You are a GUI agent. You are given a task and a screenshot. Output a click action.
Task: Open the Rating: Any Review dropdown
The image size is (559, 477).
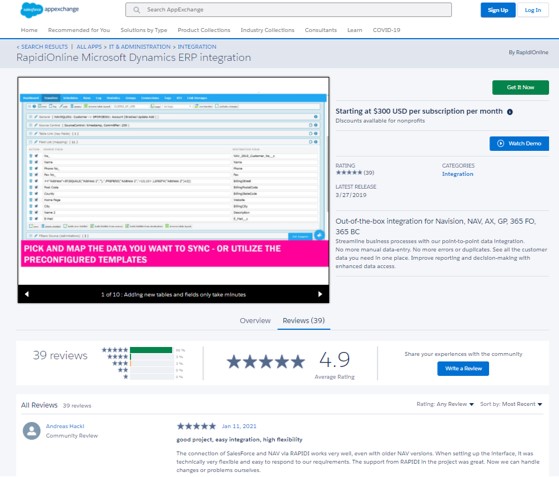click(445, 404)
